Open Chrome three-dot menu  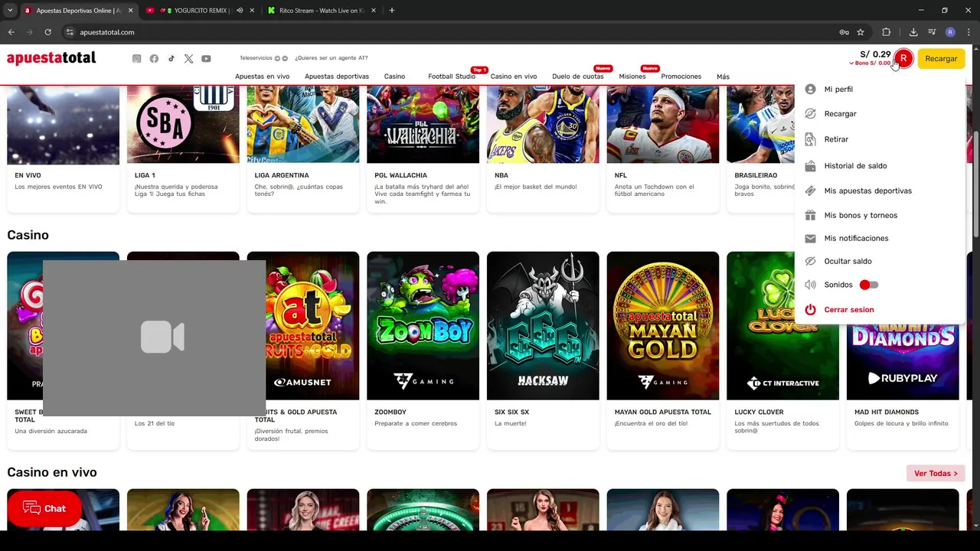pyautogui.click(x=969, y=32)
